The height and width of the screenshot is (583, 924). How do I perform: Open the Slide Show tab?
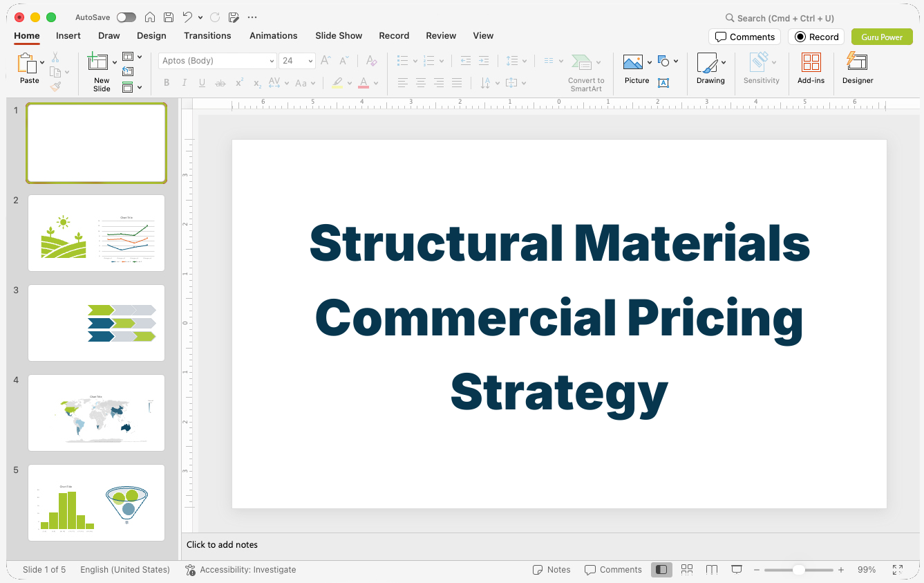coord(339,36)
